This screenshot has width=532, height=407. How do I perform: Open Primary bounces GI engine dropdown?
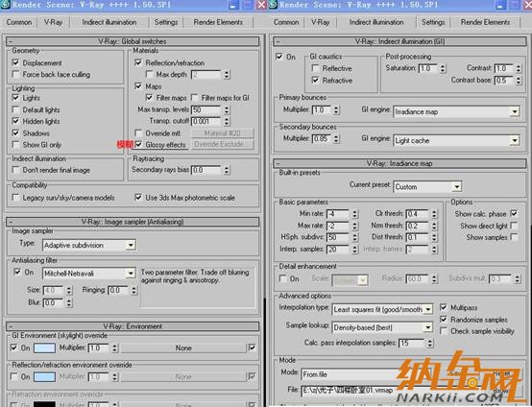[x=456, y=111]
